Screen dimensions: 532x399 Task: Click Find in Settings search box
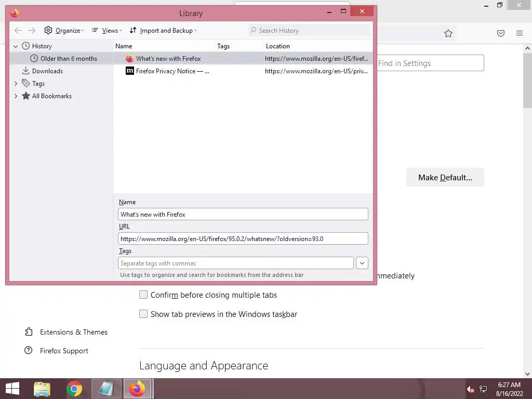coord(430,63)
